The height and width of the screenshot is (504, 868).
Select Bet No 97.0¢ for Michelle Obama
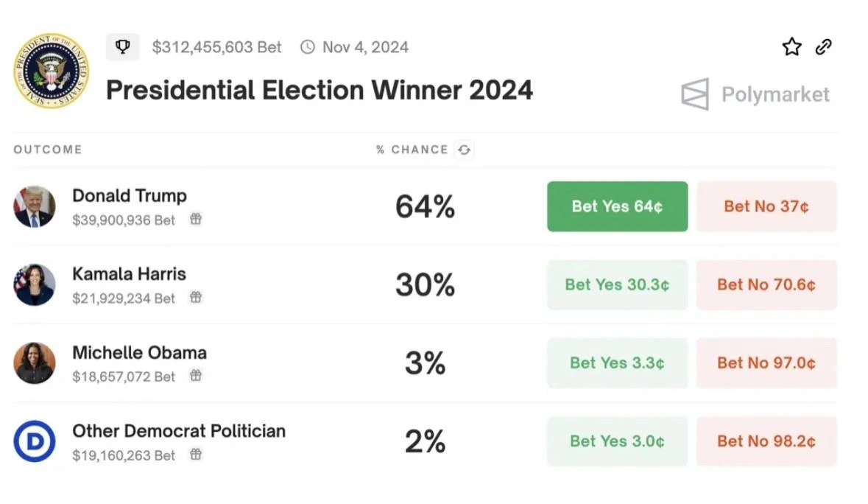click(x=766, y=363)
